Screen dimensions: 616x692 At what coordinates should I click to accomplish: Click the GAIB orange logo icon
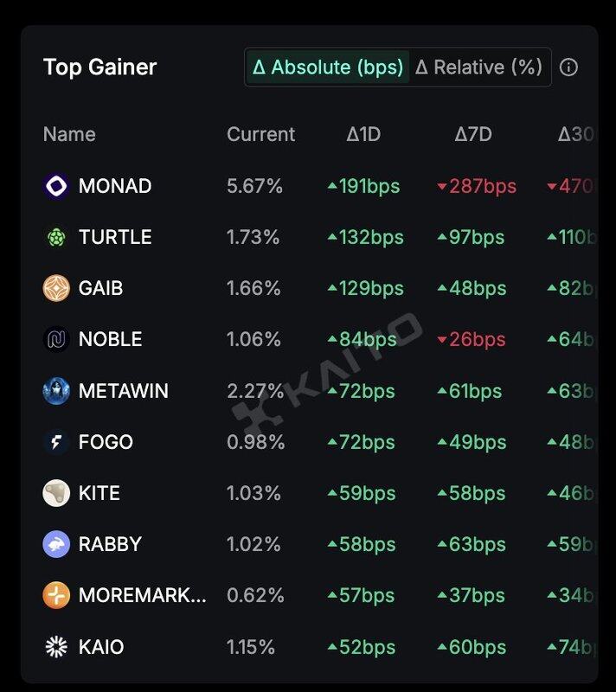(56, 288)
